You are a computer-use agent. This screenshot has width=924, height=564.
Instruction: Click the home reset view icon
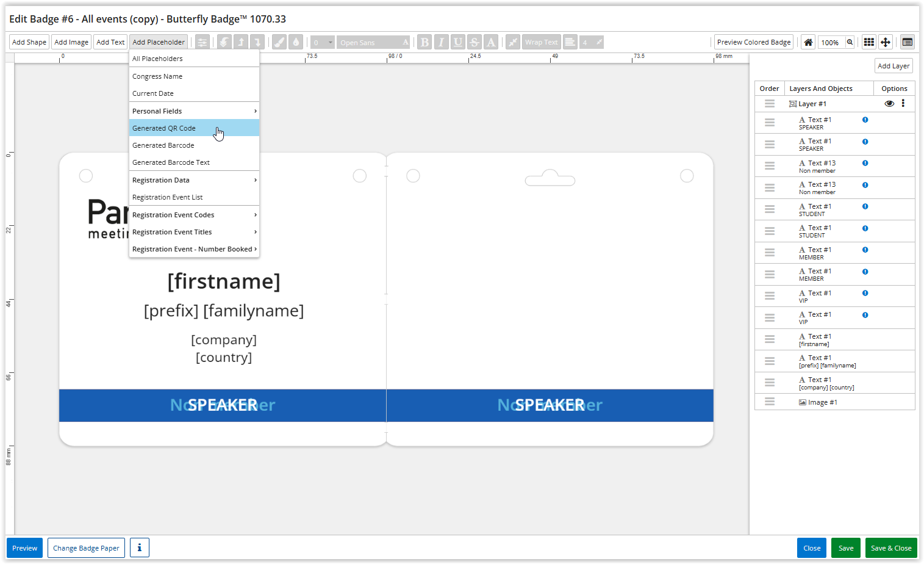[x=808, y=42]
